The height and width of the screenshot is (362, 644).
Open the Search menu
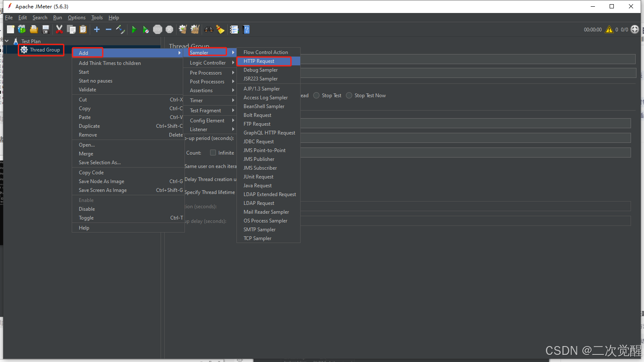[40, 18]
